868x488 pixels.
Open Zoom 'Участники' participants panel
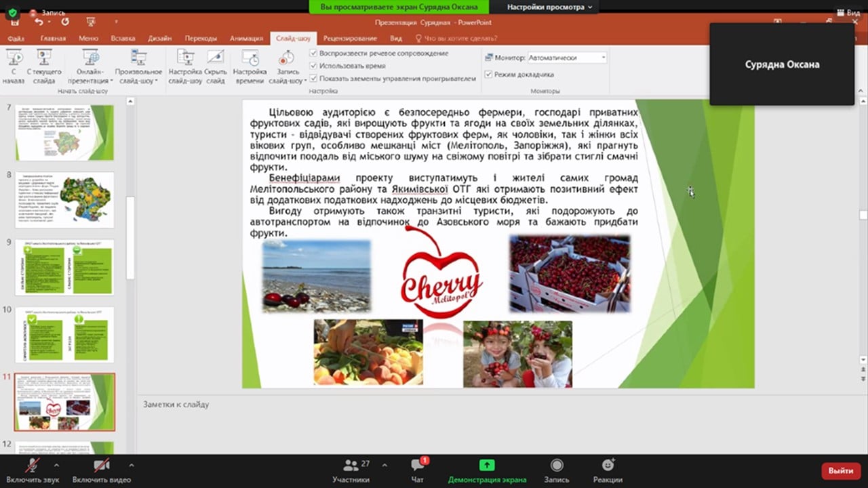351,466
